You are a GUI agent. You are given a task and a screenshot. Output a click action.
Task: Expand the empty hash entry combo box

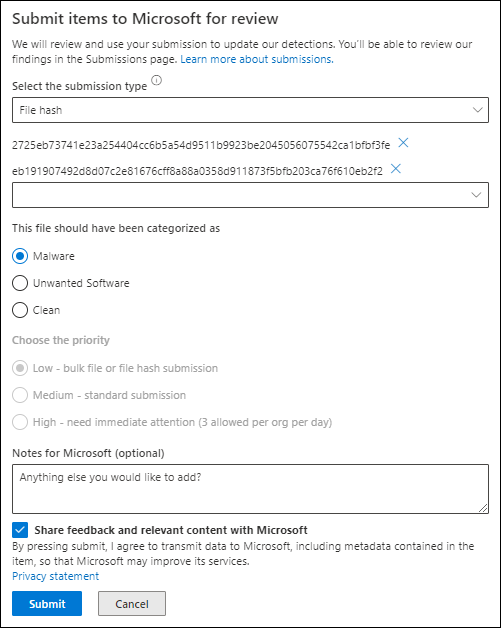(250, 195)
